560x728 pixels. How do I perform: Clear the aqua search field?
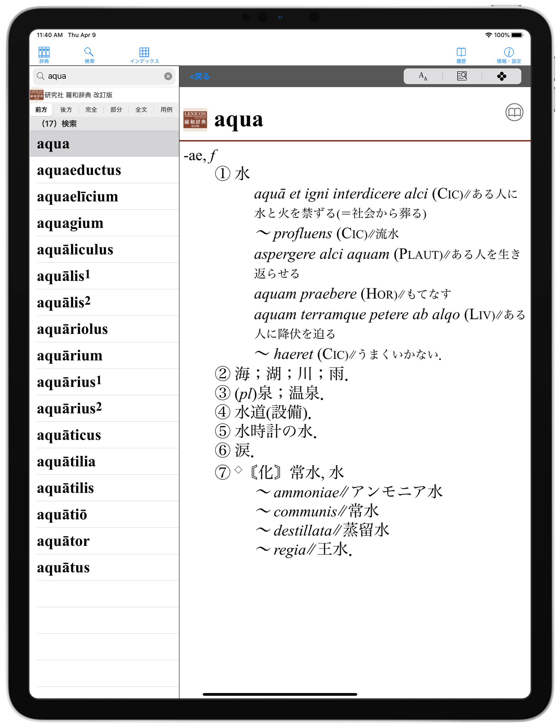[168, 76]
